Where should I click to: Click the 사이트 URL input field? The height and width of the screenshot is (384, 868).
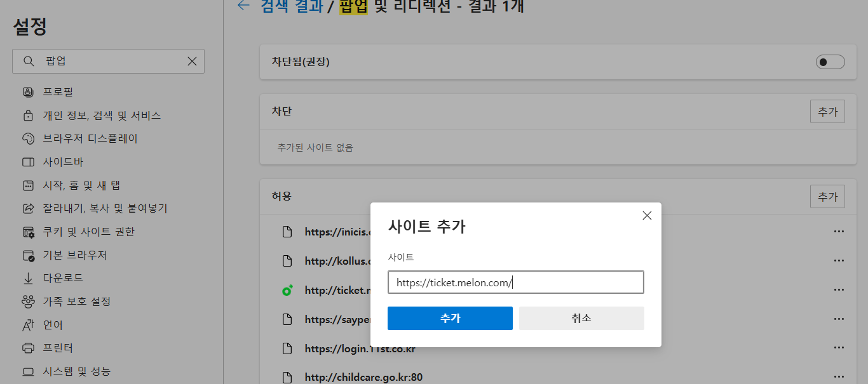tap(515, 282)
